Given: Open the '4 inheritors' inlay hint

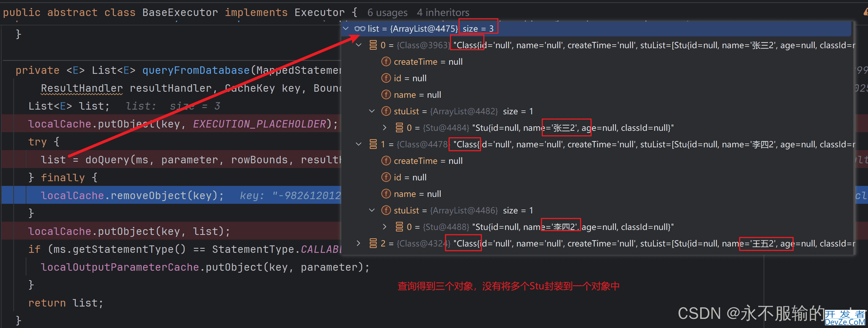Looking at the screenshot, I should click(443, 12).
